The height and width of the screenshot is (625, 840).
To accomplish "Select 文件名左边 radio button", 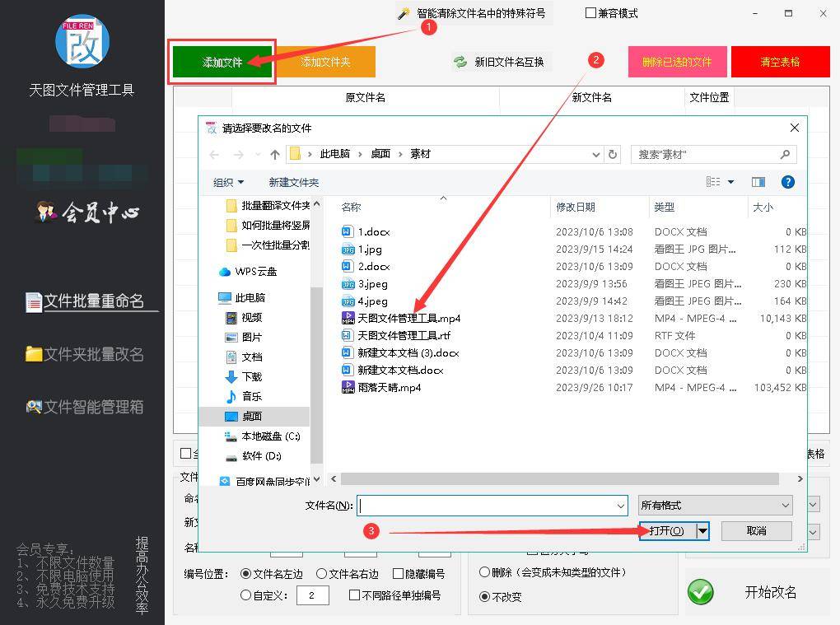I will tap(246, 574).
